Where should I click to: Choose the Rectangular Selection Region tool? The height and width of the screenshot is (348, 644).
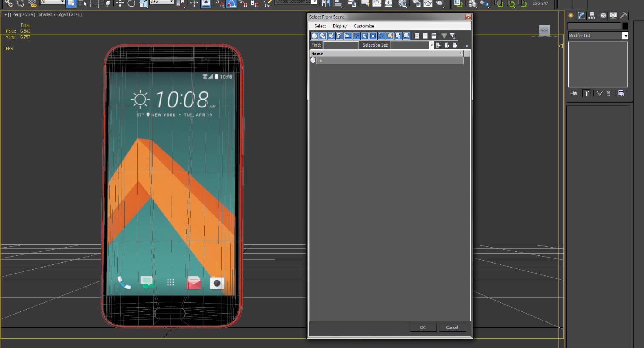tap(94, 3)
